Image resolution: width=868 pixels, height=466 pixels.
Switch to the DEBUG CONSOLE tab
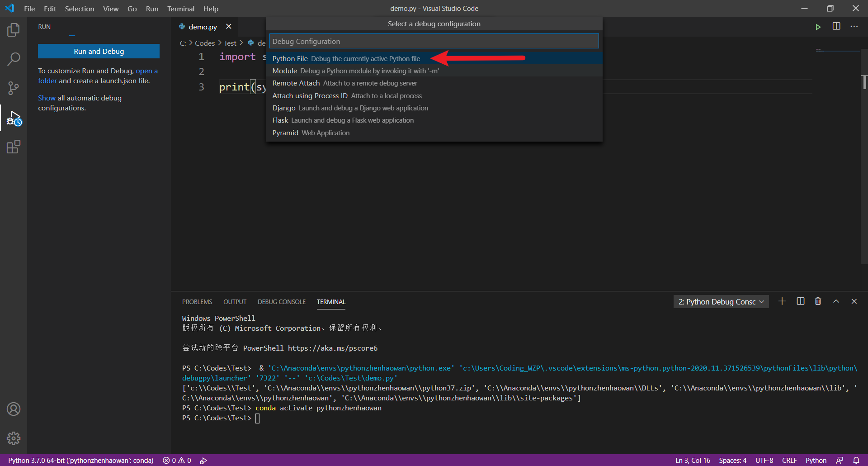pyautogui.click(x=281, y=302)
